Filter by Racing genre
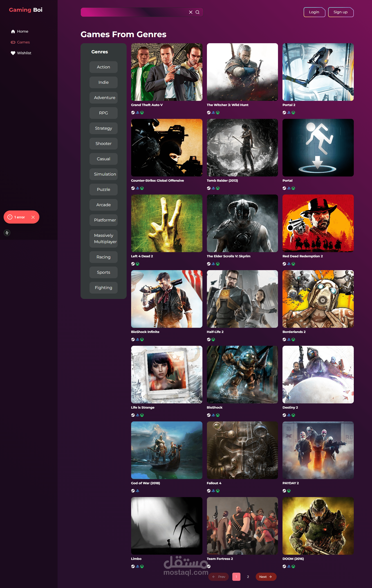372x588 pixels. pyautogui.click(x=103, y=257)
